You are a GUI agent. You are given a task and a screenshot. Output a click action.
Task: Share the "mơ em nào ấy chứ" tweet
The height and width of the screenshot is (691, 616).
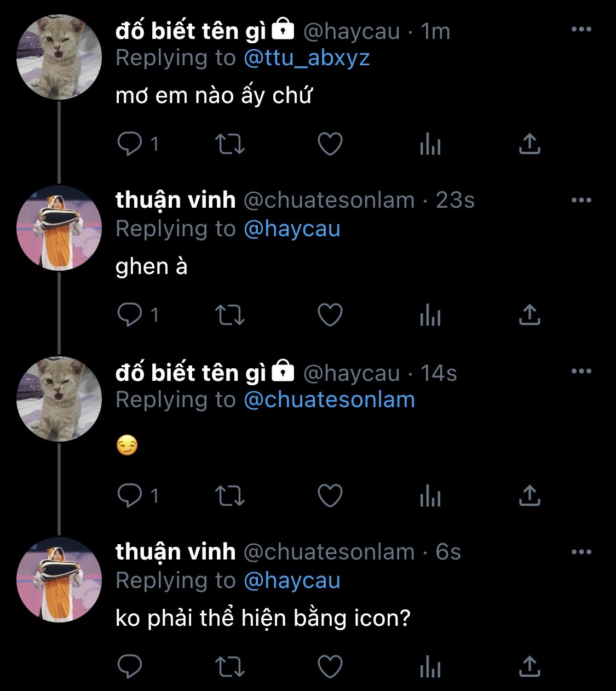coord(529,144)
